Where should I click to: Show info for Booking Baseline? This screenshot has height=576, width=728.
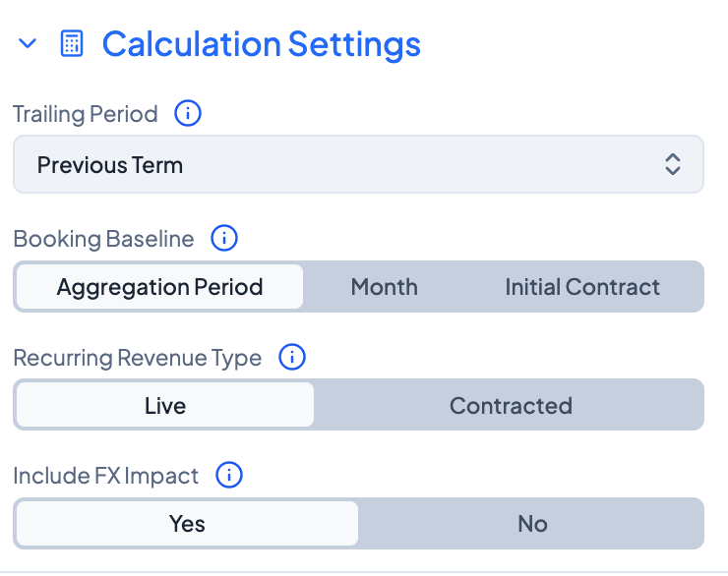pos(224,238)
